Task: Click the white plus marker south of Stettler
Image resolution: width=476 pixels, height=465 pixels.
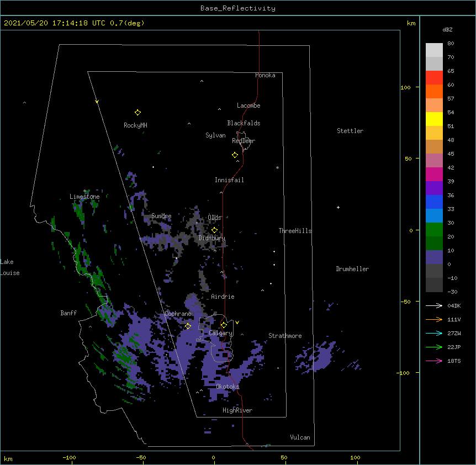Action: (338, 207)
